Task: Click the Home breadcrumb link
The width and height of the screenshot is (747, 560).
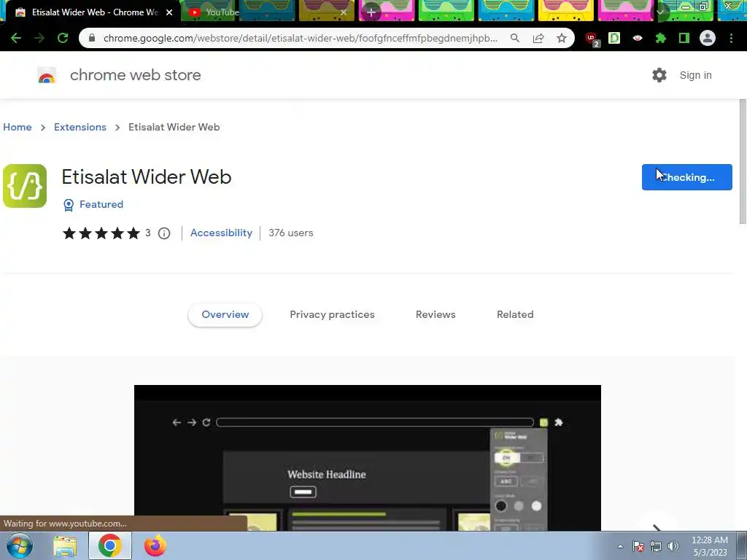Action: [18, 127]
